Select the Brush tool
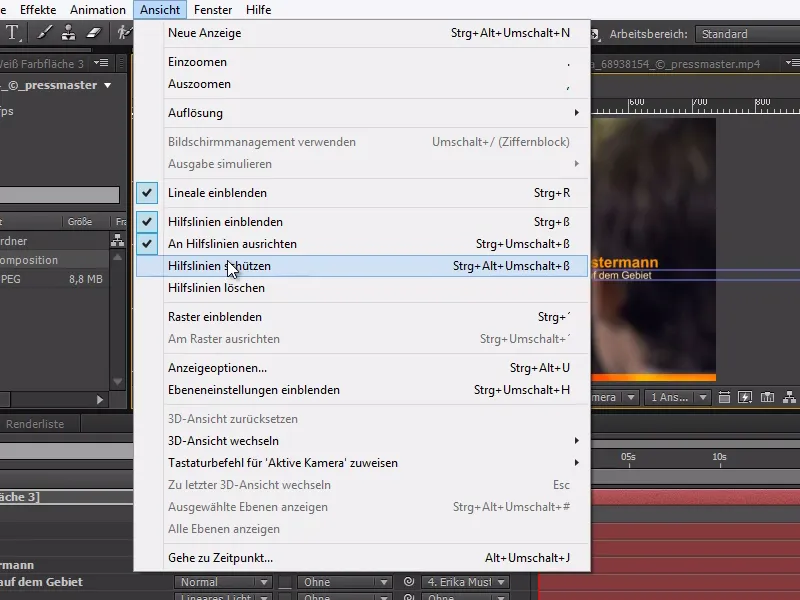 pos(43,33)
